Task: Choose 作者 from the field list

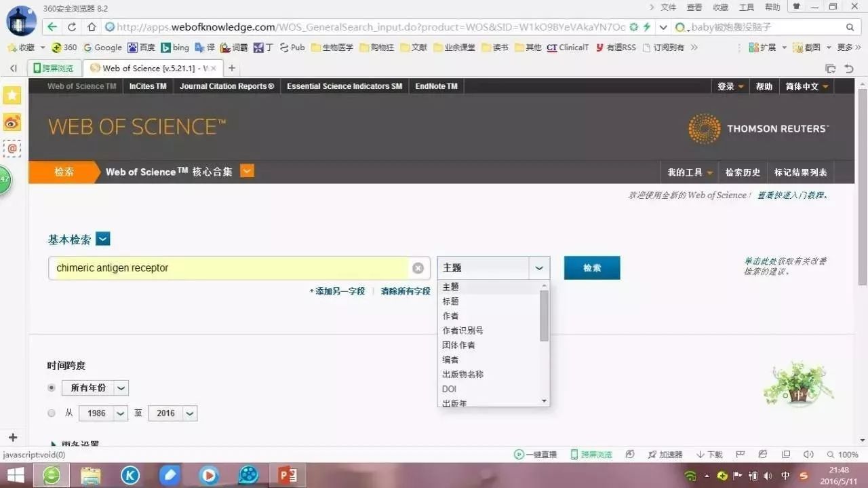Action: [x=450, y=316]
